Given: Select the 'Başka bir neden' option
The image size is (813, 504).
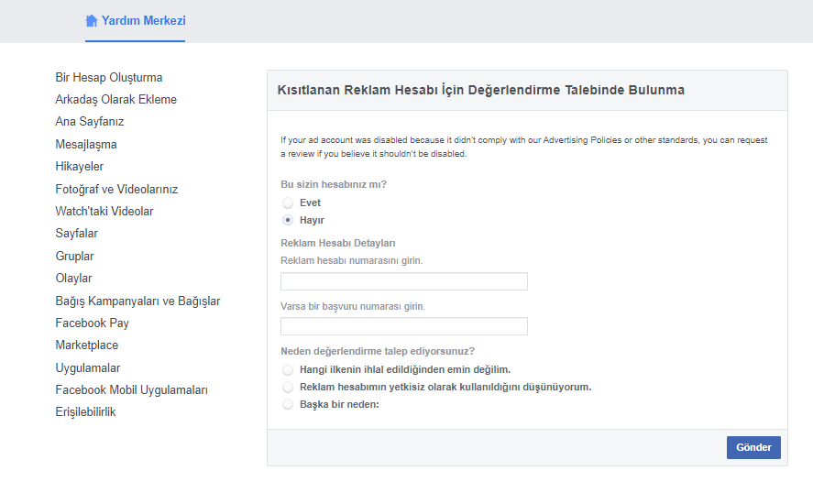Looking at the screenshot, I should pos(288,404).
